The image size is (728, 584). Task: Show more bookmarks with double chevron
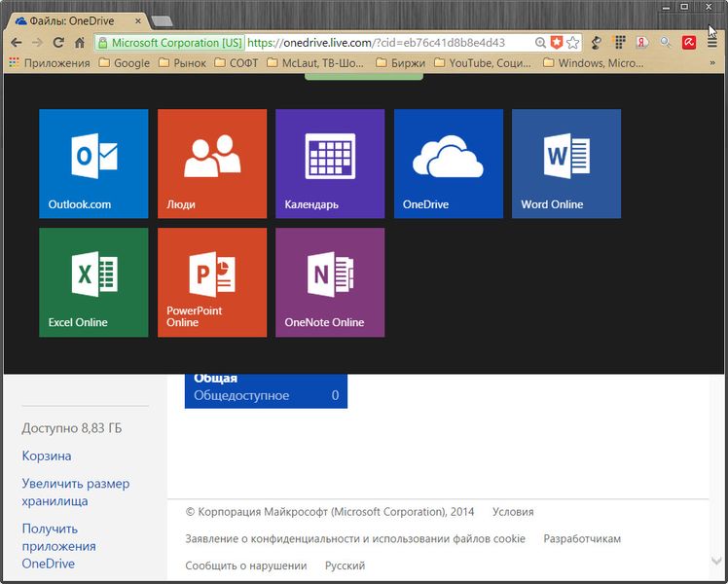[x=712, y=62]
